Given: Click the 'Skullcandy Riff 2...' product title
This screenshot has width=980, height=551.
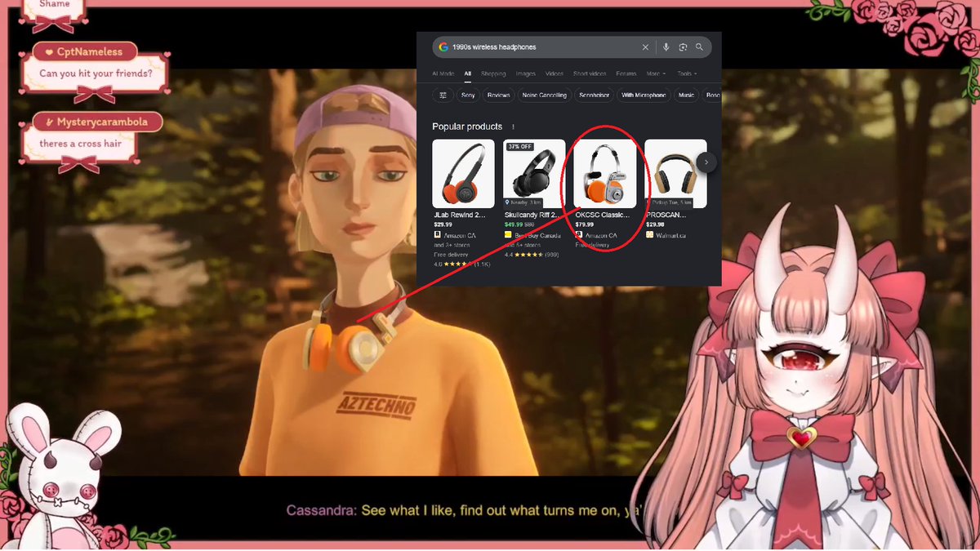Looking at the screenshot, I should point(532,215).
